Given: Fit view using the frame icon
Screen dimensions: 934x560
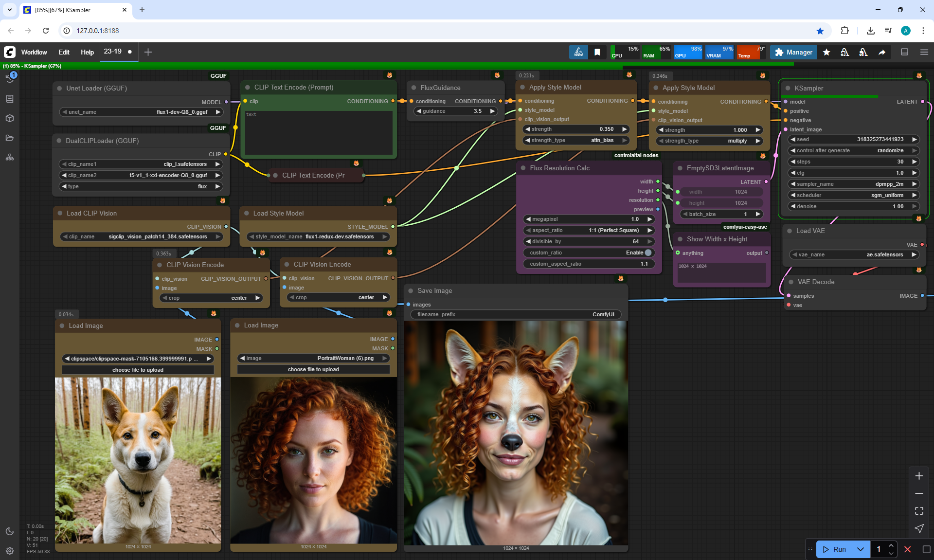Looking at the screenshot, I should 919,511.
